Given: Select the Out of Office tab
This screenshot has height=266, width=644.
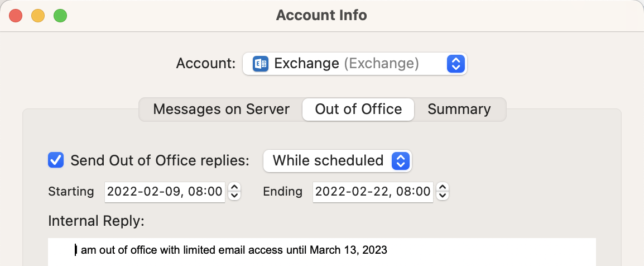Looking at the screenshot, I should [x=358, y=109].
